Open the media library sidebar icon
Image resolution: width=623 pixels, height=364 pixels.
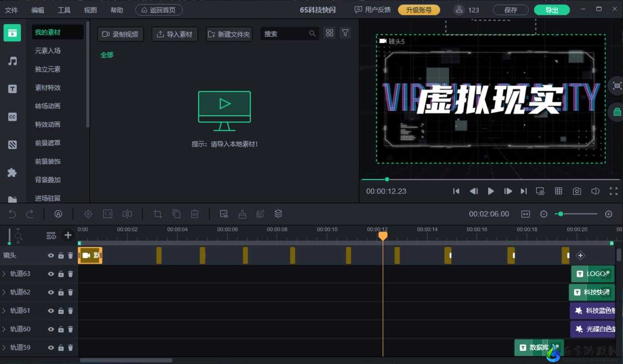(12, 33)
